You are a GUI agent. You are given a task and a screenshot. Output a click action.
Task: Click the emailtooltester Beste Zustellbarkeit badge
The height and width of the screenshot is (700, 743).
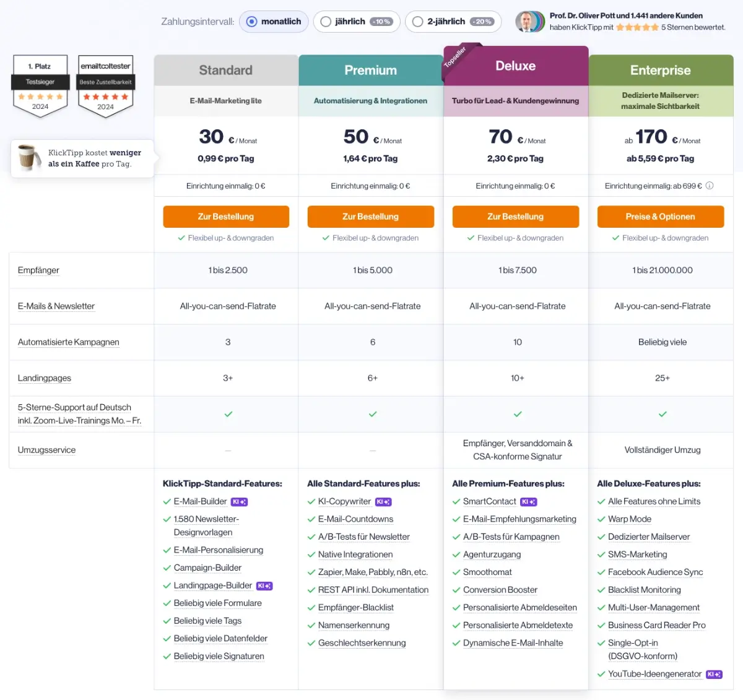coord(105,86)
